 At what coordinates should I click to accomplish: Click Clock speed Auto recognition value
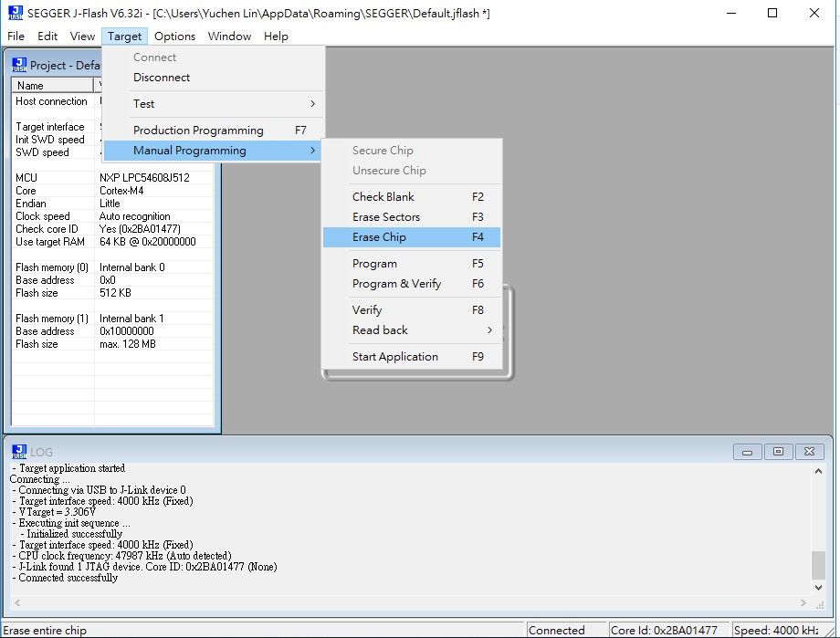(134, 216)
